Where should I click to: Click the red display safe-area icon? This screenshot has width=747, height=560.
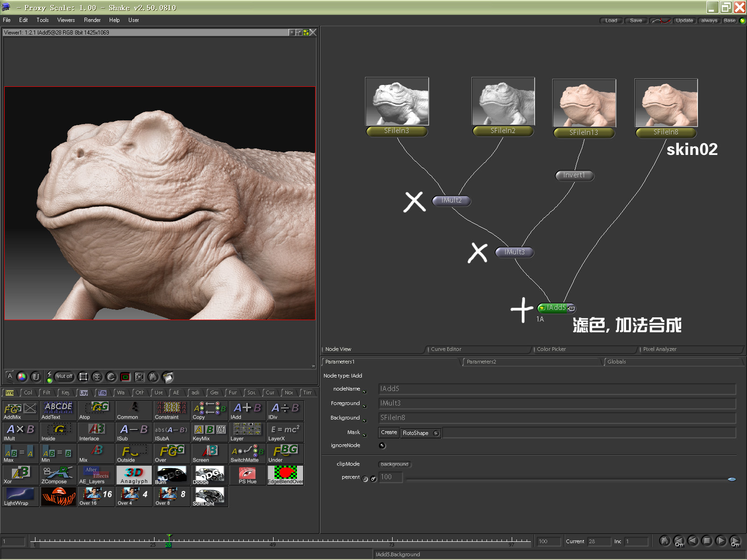(x=125, y=377)
